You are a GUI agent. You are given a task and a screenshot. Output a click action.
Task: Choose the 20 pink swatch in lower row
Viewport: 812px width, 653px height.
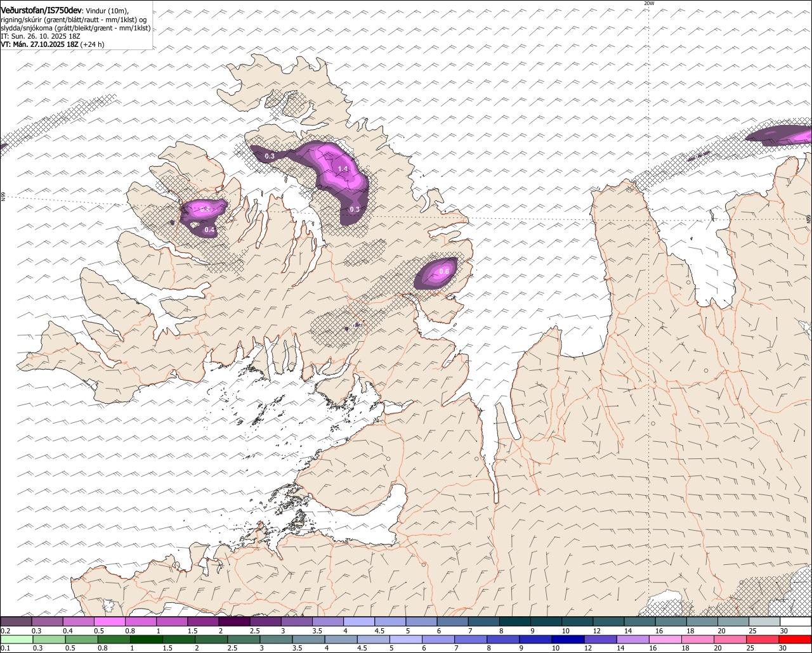tap(730, 639)
